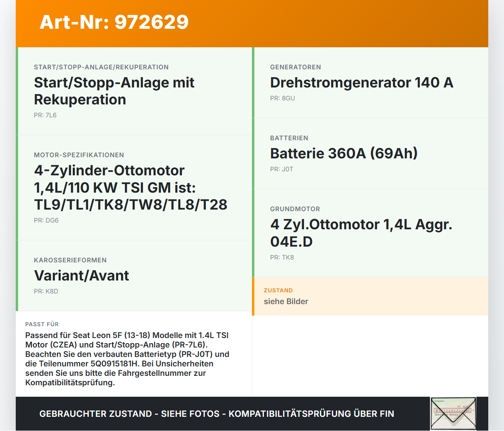The image size is (504, 431).
Task: Click the Art-Nr: 972629 heading
Action: coord(114,22)
